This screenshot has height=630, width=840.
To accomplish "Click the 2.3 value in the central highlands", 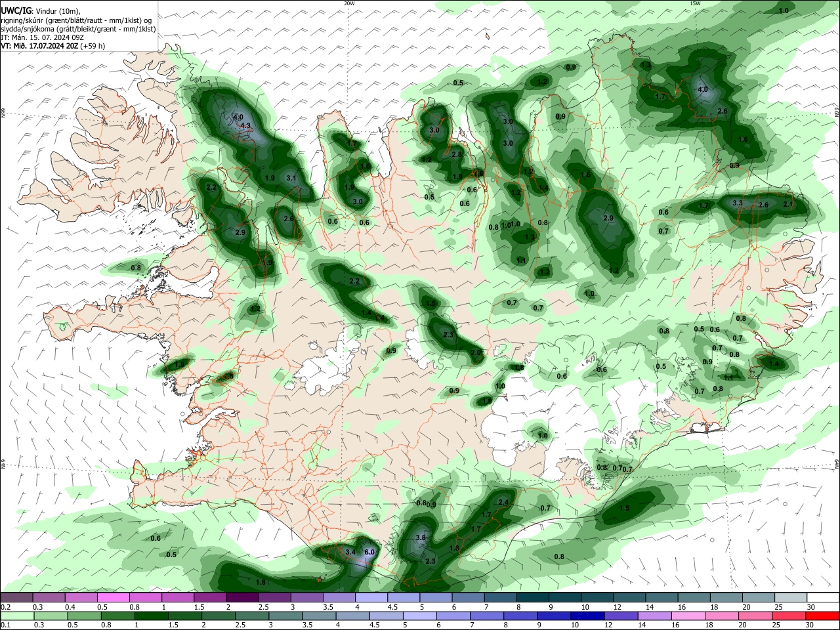I will (x=448, y=335).
